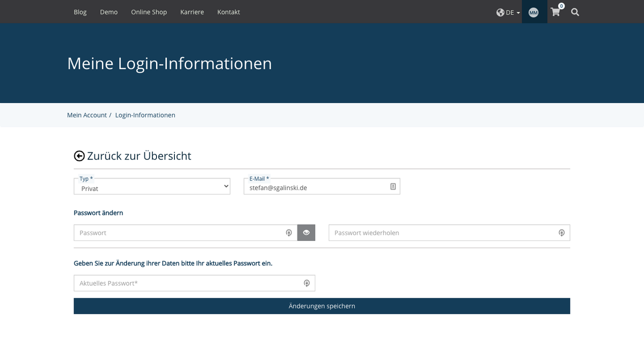Click the back arrow circle icon
644x348 pixels.
coord(79,155)
